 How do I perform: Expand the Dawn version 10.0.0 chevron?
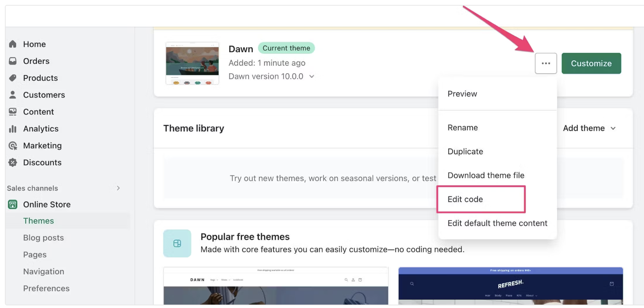click(x=311, y=76)
